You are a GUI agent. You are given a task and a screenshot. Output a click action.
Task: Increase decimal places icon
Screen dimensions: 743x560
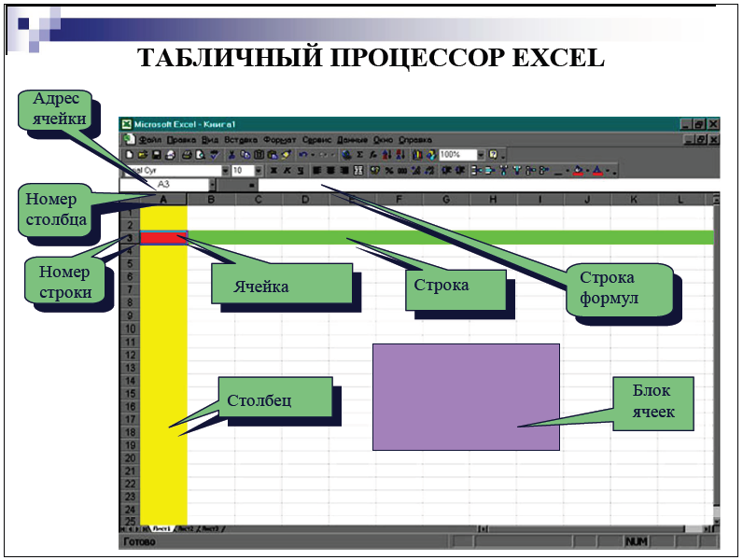click(416, 170)
